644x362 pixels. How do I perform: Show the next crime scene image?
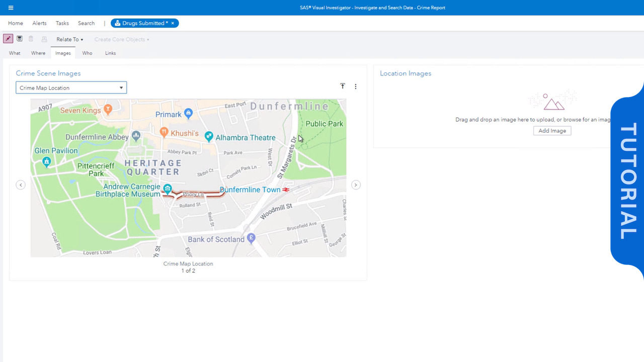click(356, 185)
